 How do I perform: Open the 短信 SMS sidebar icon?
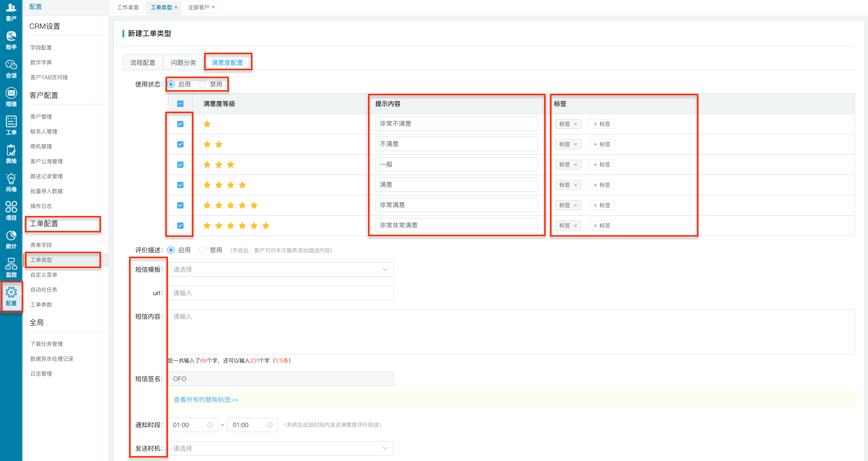[11, 97]
